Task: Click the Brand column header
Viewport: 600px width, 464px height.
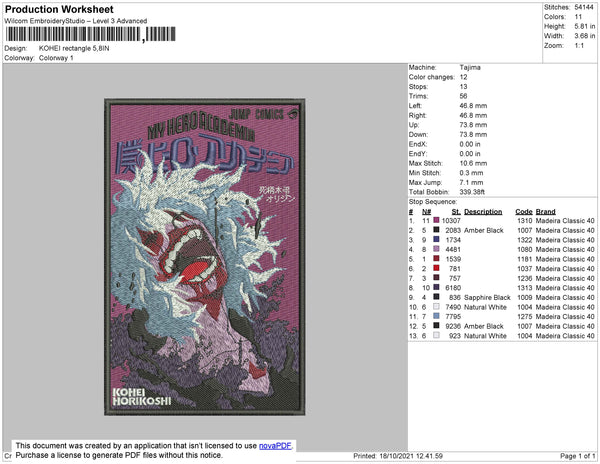Action: [x=545, y=212]
